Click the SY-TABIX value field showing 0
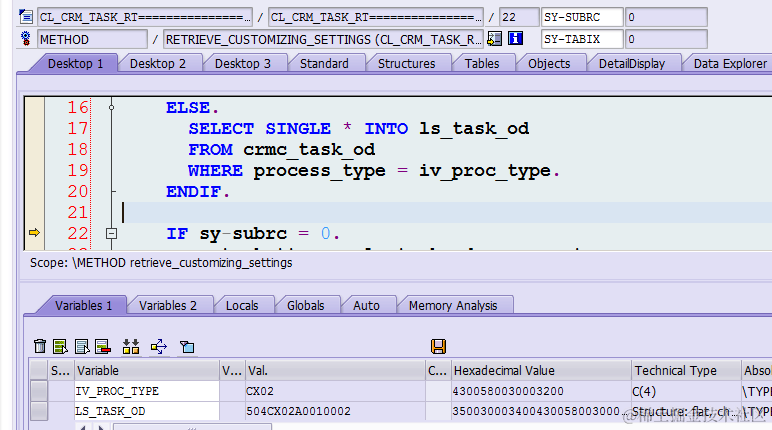Screen dimensions: 772x430 coord(666,39)
